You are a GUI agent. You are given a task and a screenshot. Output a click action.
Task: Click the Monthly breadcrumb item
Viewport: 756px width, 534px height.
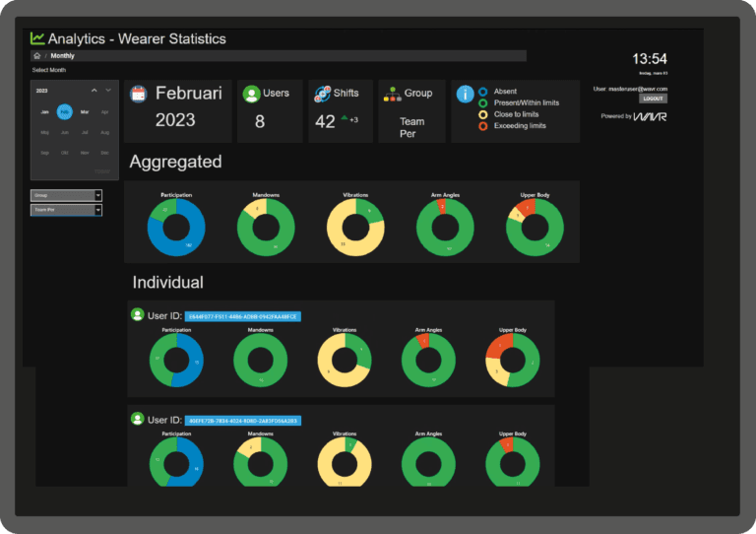(x=62, y=56)
